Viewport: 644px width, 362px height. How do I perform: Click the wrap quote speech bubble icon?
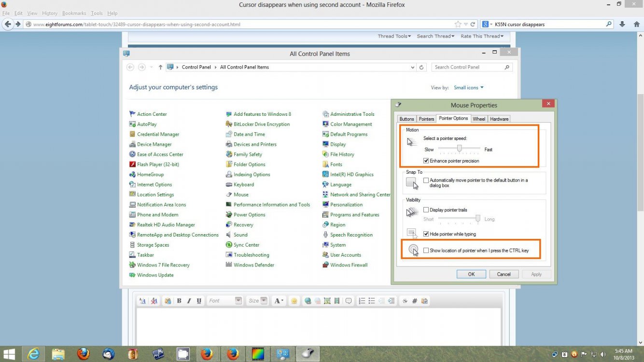click(349, 301)
